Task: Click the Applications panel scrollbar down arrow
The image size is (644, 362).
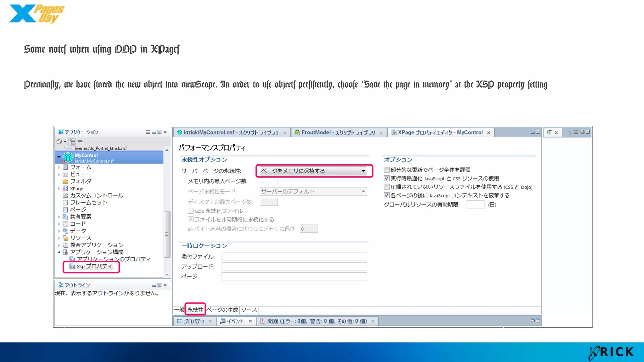Action: [167, 275]
